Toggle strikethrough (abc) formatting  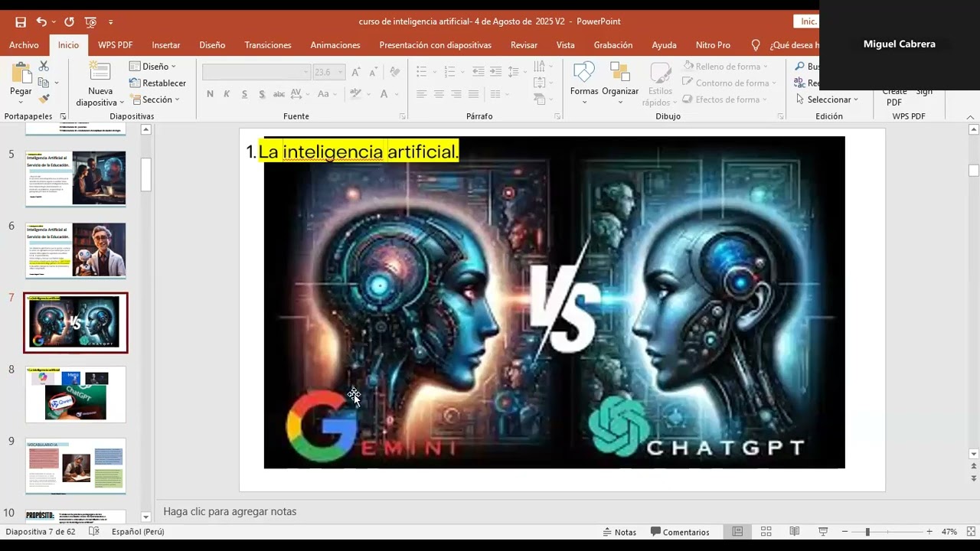tap(279, 94)
